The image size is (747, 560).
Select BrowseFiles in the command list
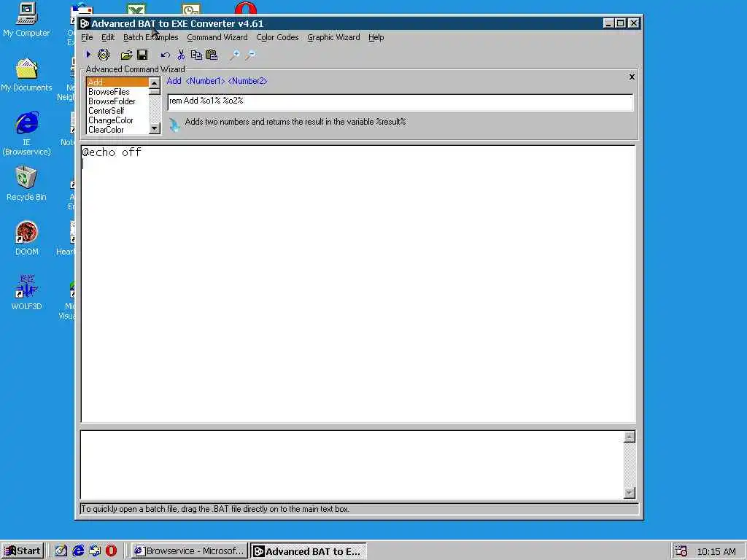pyautogui.click(x=117, y=92)
